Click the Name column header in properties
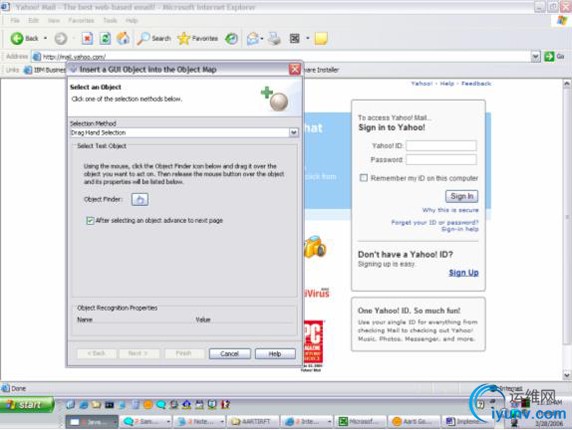 [x=85, y=320]
